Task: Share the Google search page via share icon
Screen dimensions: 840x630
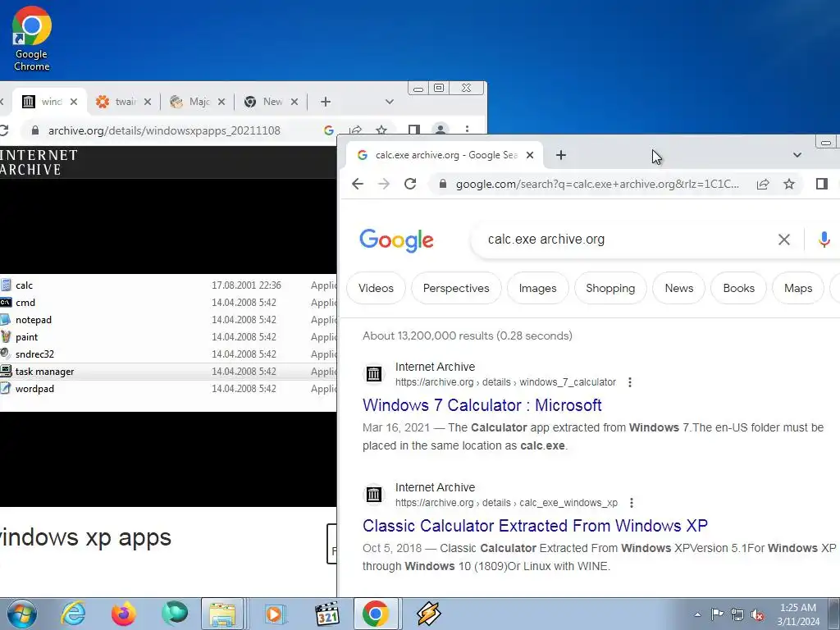Action: pos(763,185)
